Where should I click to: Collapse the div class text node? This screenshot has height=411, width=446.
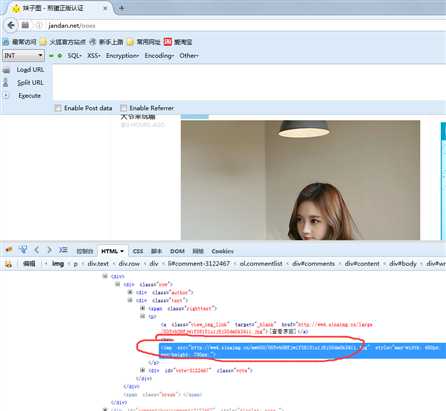pyautogui.click(x=130, y=300)
